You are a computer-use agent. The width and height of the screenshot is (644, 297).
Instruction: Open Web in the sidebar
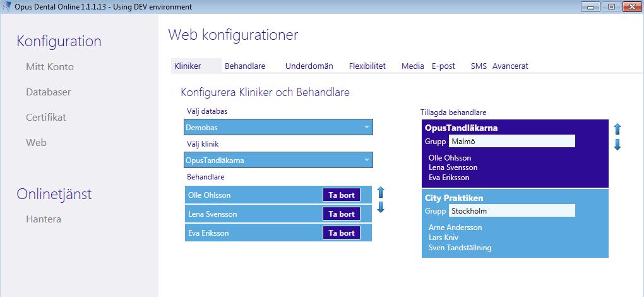pos(36,143)
